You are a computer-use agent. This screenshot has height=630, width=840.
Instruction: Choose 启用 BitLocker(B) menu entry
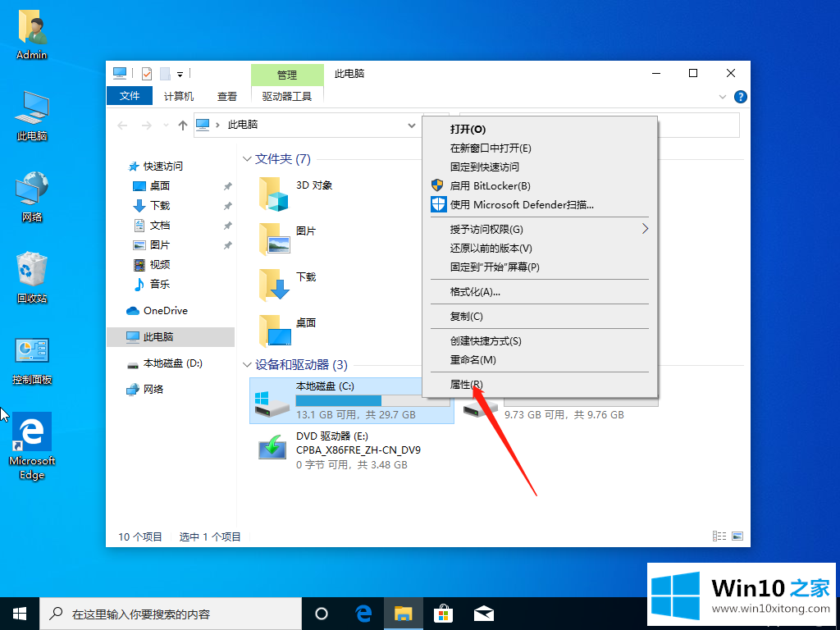tap(540, 186)
